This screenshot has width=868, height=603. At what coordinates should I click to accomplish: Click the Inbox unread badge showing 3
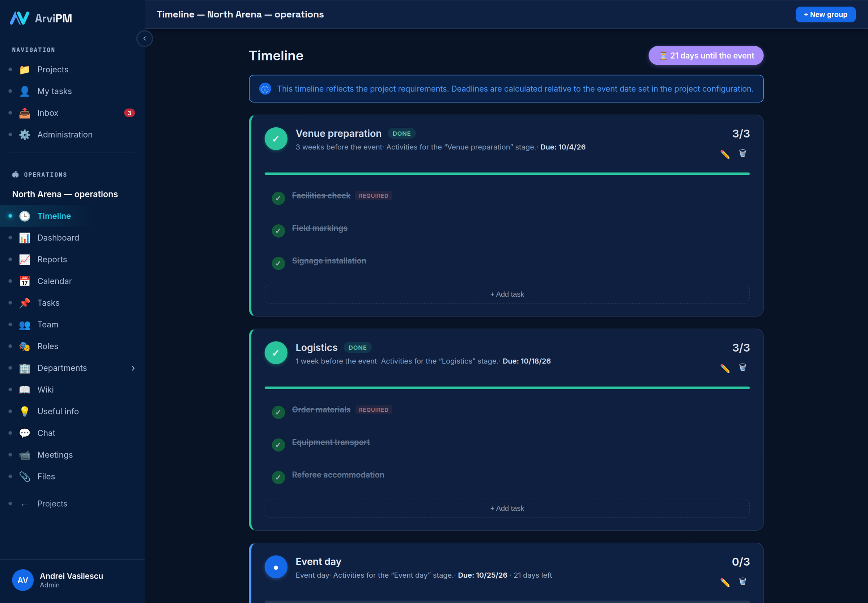click(129, 113)
